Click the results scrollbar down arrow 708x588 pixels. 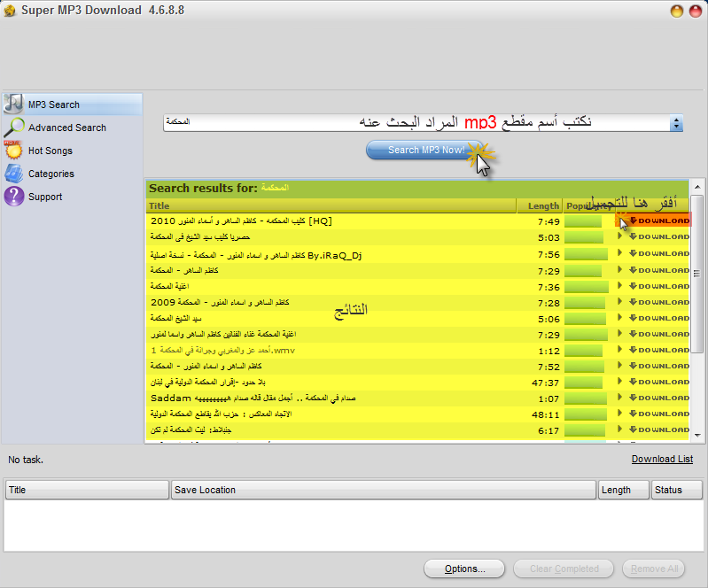[x=697, y=436]
